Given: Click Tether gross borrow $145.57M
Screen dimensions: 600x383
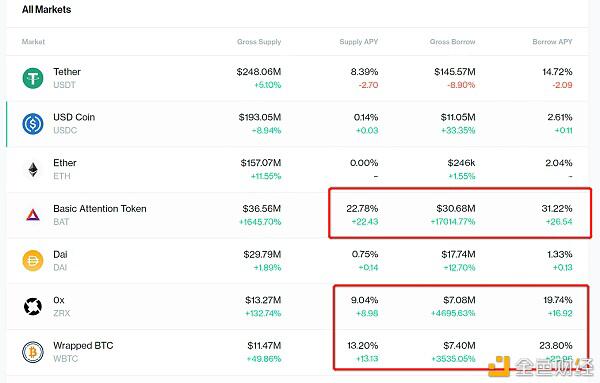Looking at the screenshot, I should tap(455, 72).
